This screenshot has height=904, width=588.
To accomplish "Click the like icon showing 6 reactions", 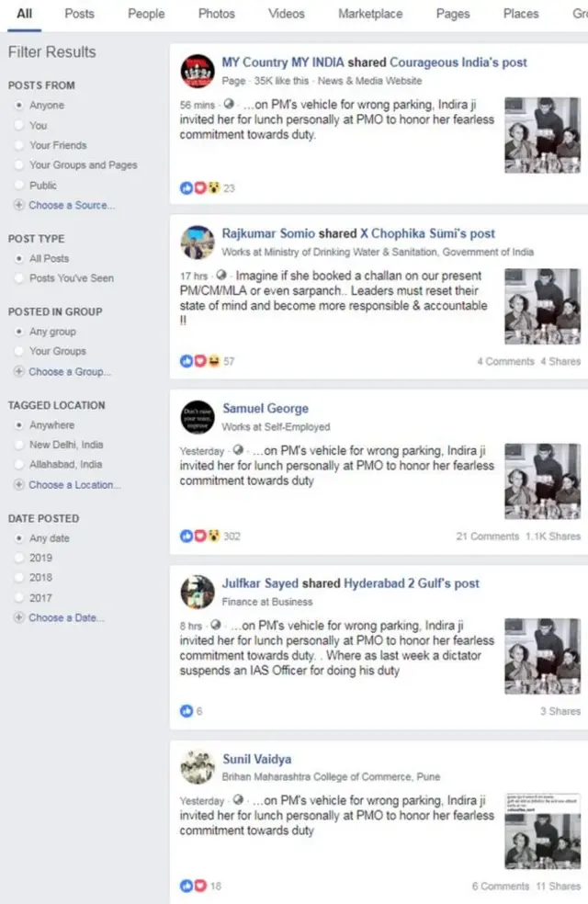I will 187,711.
